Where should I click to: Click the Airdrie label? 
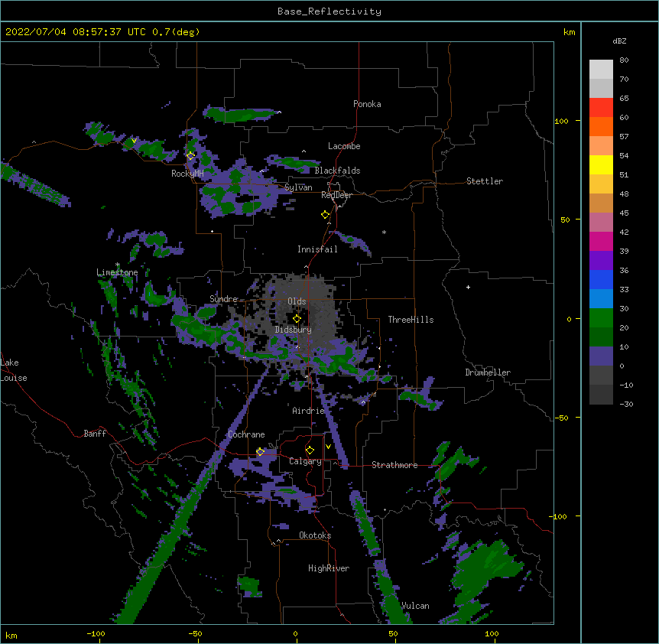tap(309, 411)
